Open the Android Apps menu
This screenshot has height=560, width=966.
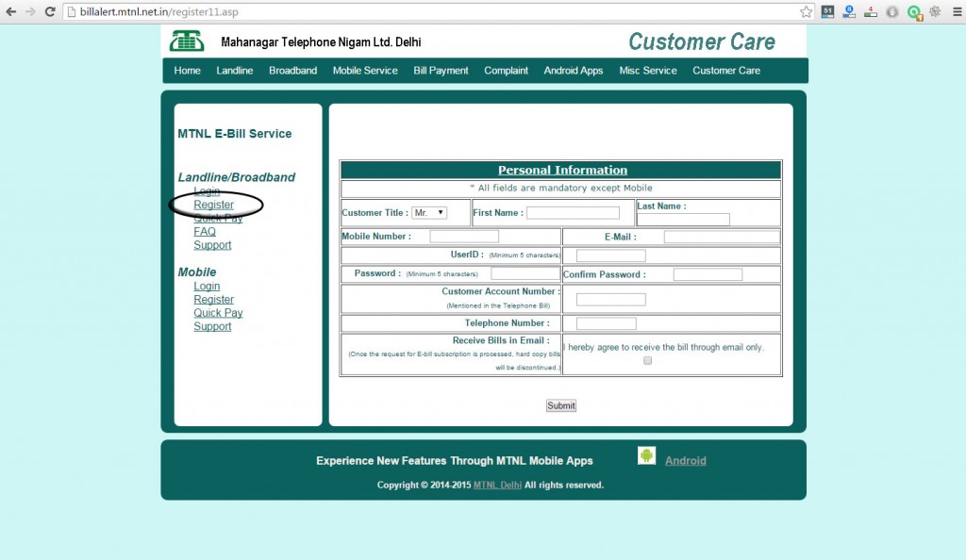(574, 71)
